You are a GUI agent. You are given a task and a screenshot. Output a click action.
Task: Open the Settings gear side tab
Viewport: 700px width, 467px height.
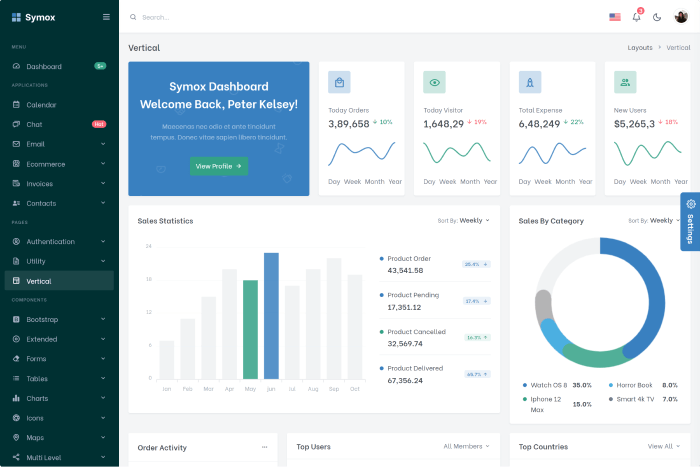coord(690,221)
